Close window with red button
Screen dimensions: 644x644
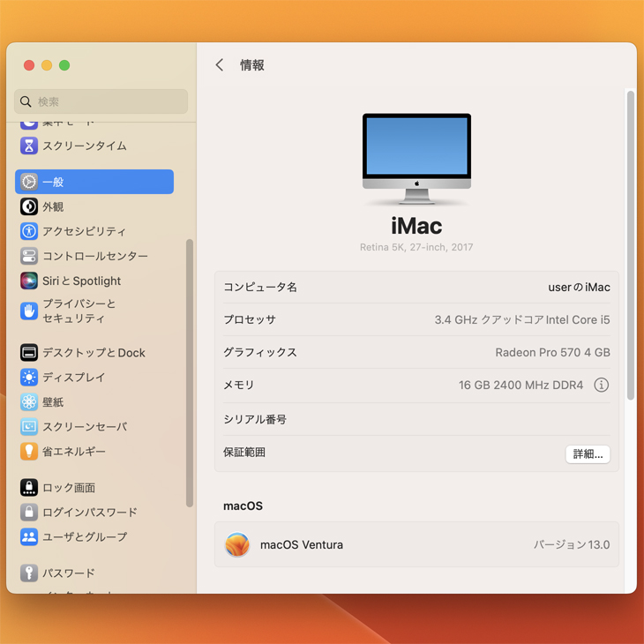pos(29,65)
